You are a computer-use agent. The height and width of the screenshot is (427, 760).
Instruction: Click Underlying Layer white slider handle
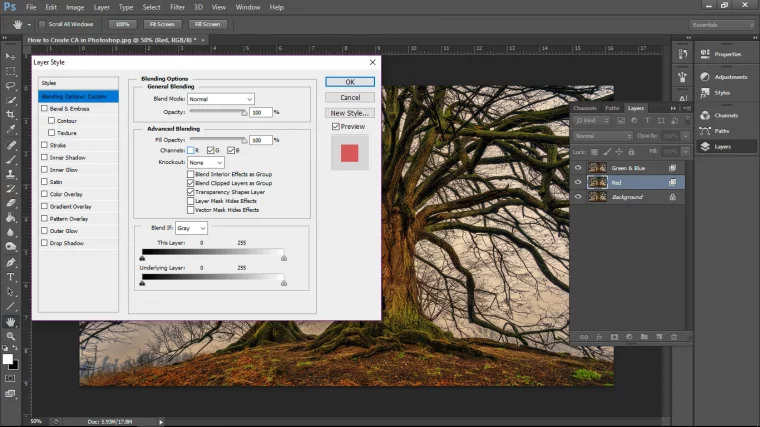284,283
